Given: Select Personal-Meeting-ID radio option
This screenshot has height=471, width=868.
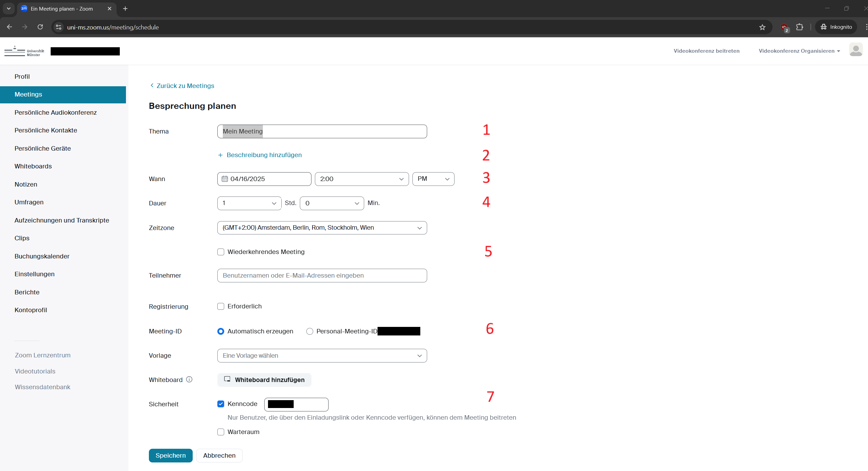Looking at the screenshot, I should [x=310, y=331].
